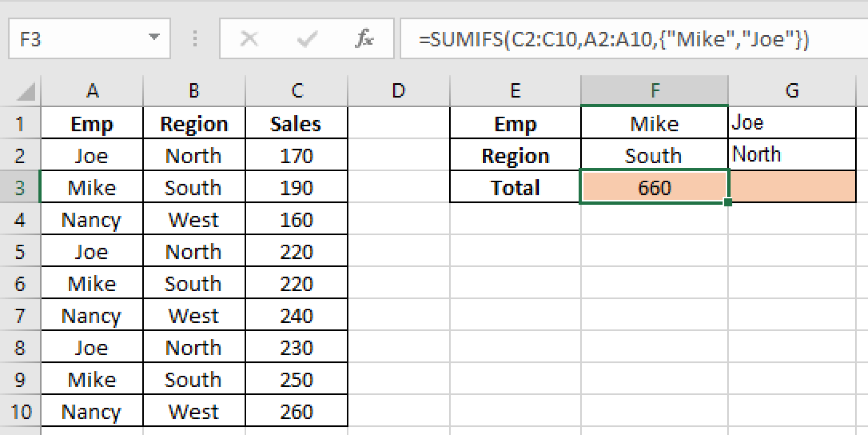Click the Cancel (X) icon in formula bar
The height and width of the screenshot is (435, 868).
pyautogui.click(x=249, y=38)
